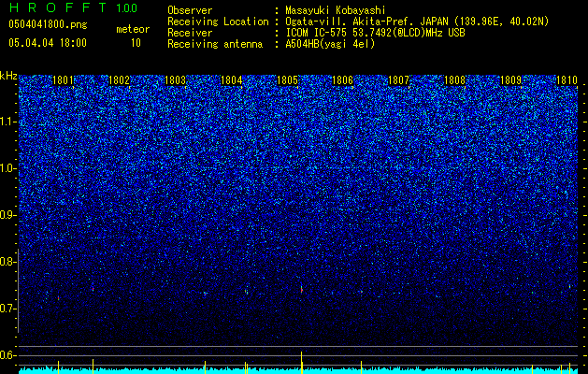
Task: Select observer name Masayuki Kobayashi
Action: 336,10
